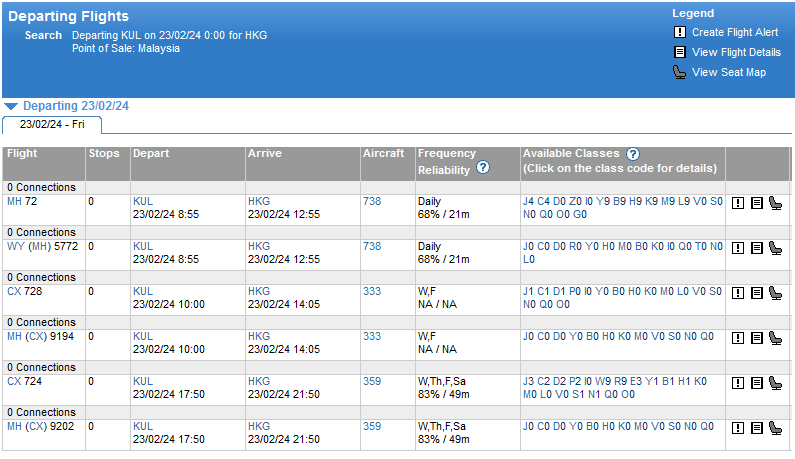View flight details for CX 728

coord(757,293)
